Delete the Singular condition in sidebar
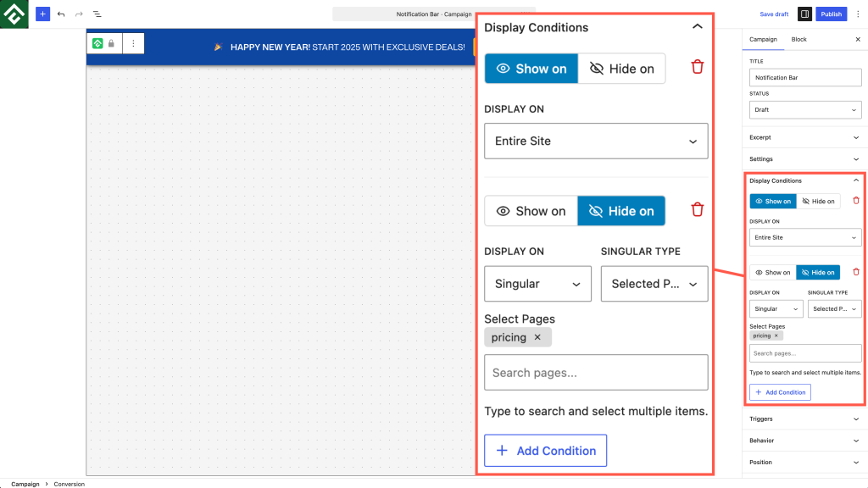 click(856, 272)
